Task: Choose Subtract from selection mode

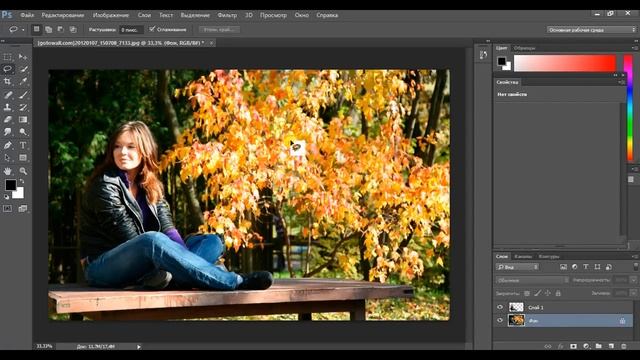Action: [x=61, y=29]
